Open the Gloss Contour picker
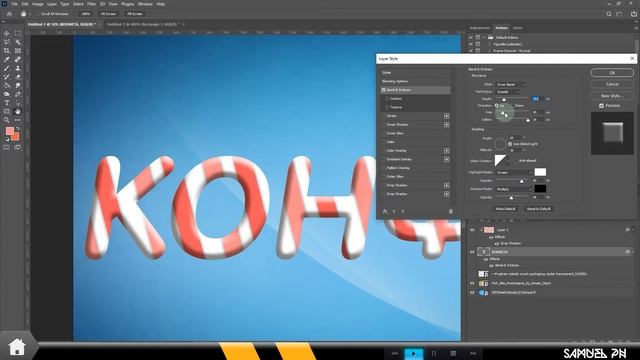640x360 pixels. [x=500, y=160]
